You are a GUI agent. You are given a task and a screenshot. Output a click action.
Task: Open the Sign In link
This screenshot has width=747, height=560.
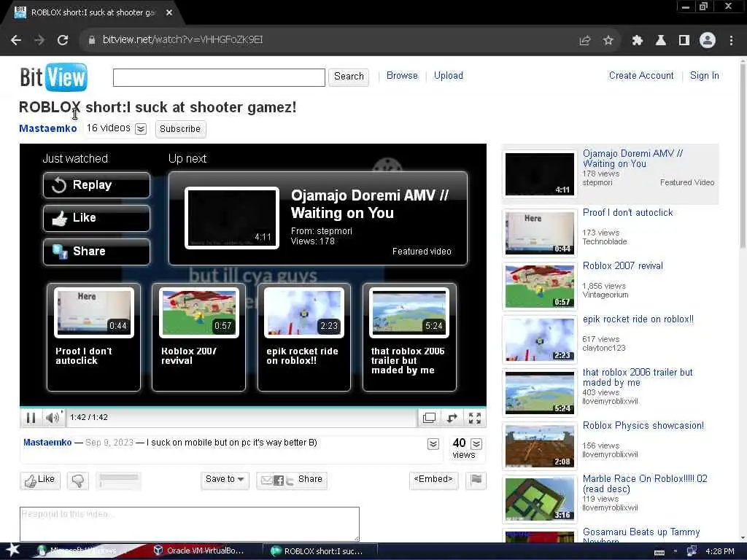click(x=704, y=76)
